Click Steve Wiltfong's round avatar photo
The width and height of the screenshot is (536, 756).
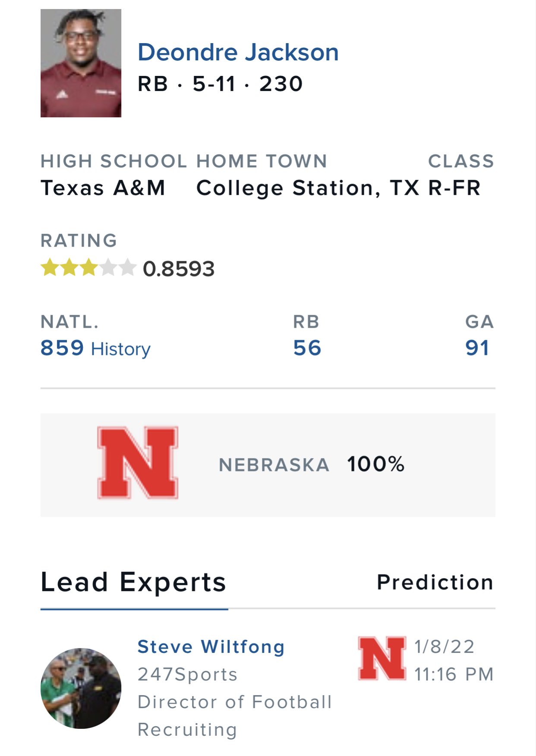81,688
